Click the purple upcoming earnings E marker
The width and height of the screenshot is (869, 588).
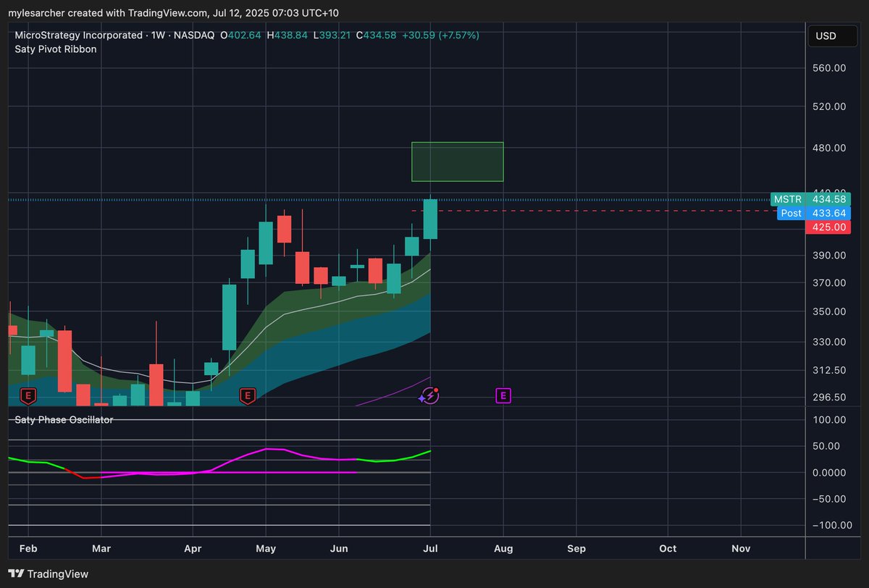click(503, 395)
